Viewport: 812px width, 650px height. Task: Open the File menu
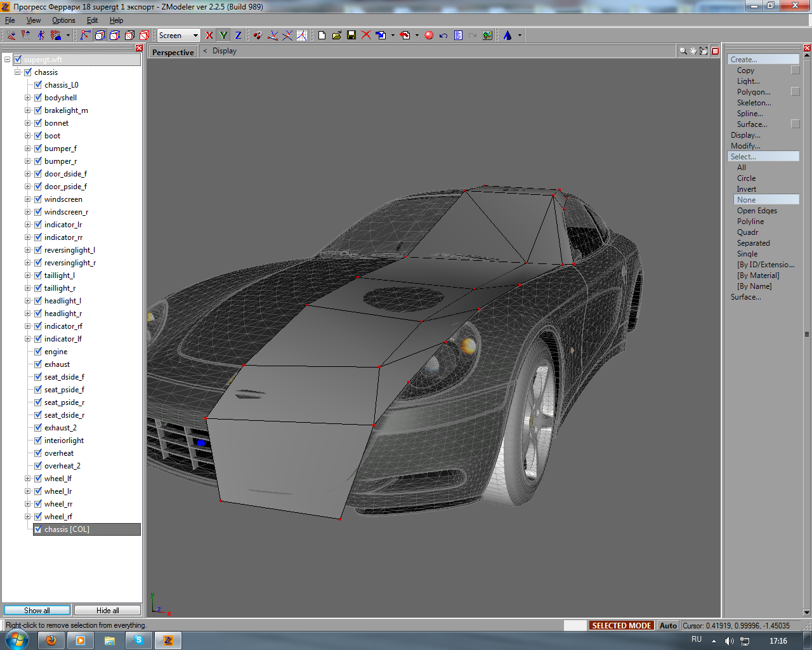10,20
